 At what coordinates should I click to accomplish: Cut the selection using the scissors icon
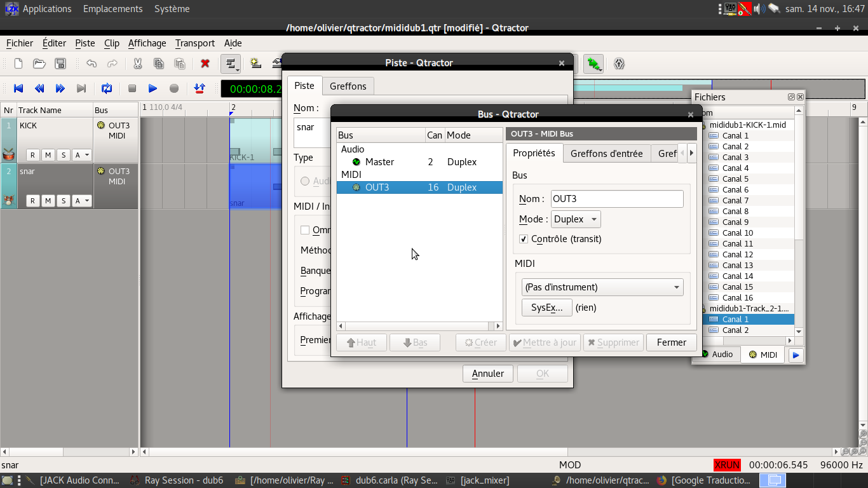[x=137, y=64]
